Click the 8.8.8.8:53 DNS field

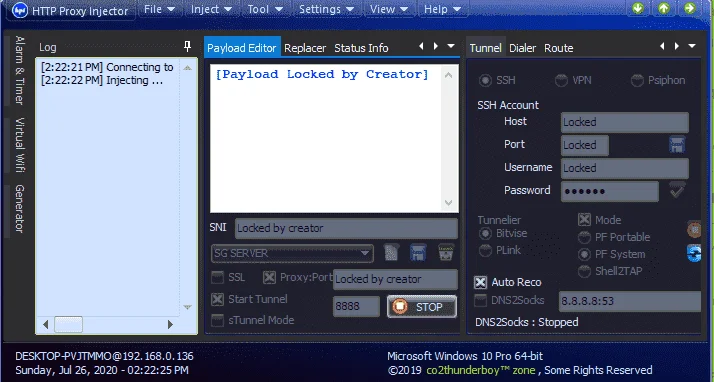pyautogui.click(x=630, y=301)
